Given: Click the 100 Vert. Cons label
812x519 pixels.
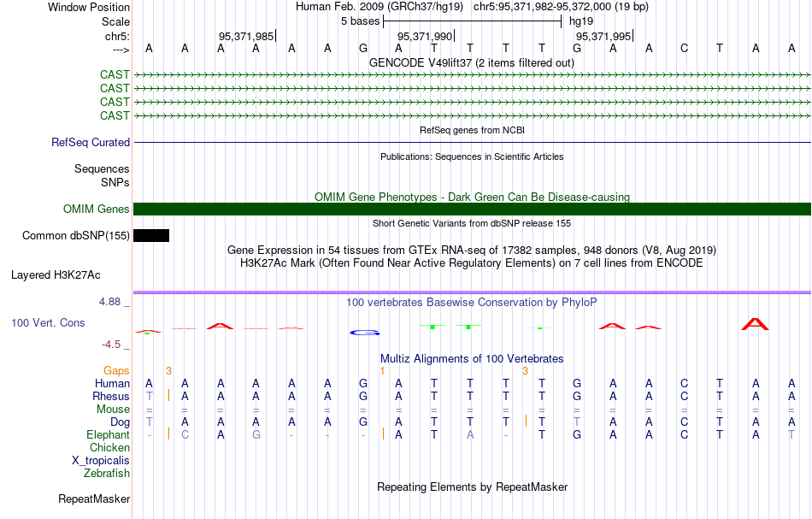Looking at the screenshot, I should coord(48,322).
